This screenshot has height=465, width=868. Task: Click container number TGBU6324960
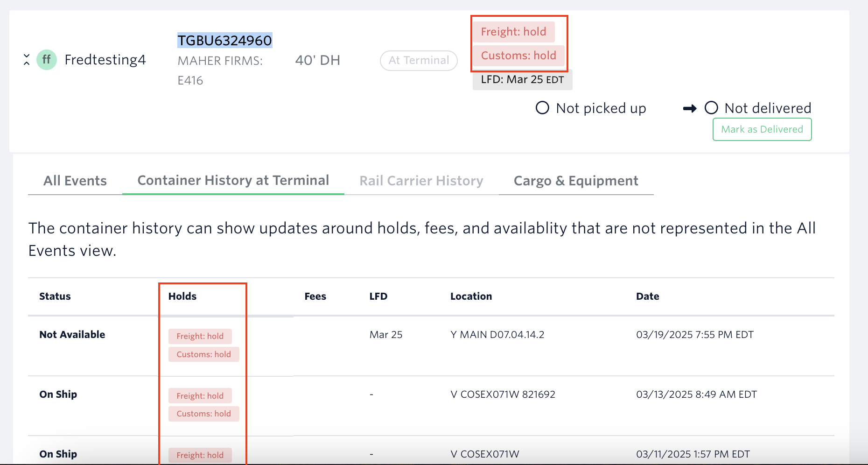[224, 41]
